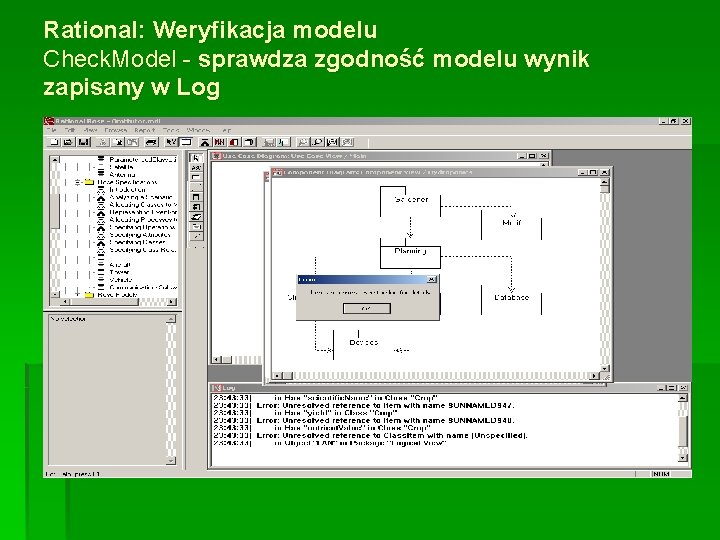Image resolution: width=720 pixels, height=540 pixels.
Task: Click the Save model floppy icon
Action: click(x=83, y=142)
